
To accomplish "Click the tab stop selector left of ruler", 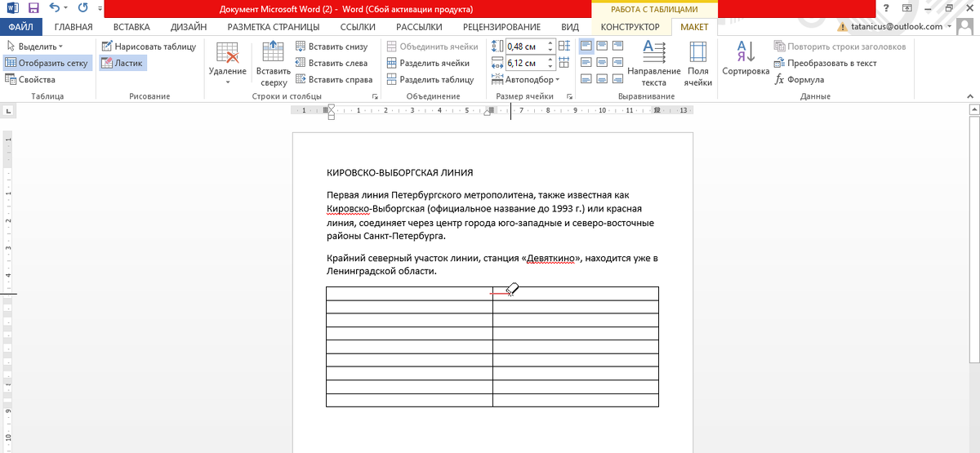I will point(7,110).
